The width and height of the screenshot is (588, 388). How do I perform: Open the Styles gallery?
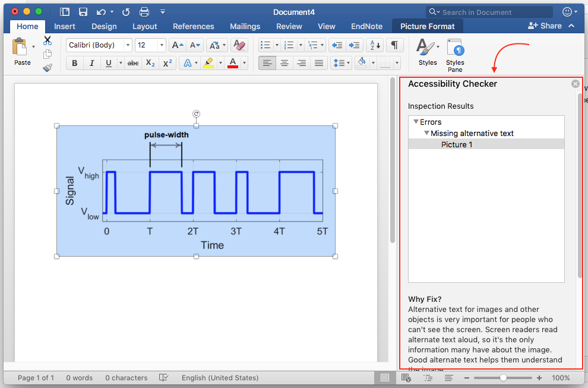tap(428, 52)
